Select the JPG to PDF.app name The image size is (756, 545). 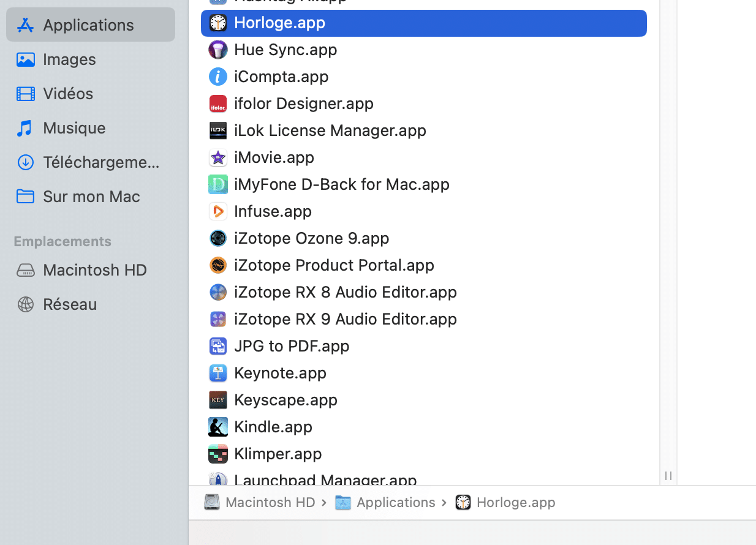point(292,346)
